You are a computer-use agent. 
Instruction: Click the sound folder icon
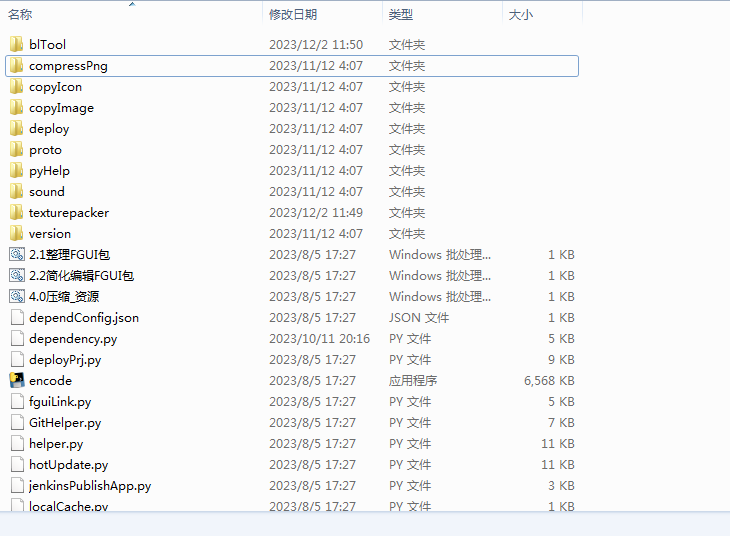tap(16, 192)
